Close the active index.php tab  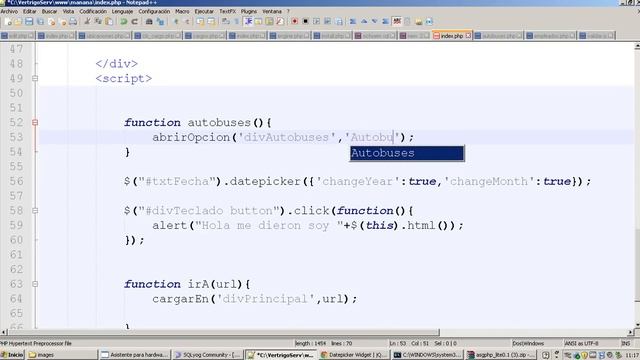point(468,36)
